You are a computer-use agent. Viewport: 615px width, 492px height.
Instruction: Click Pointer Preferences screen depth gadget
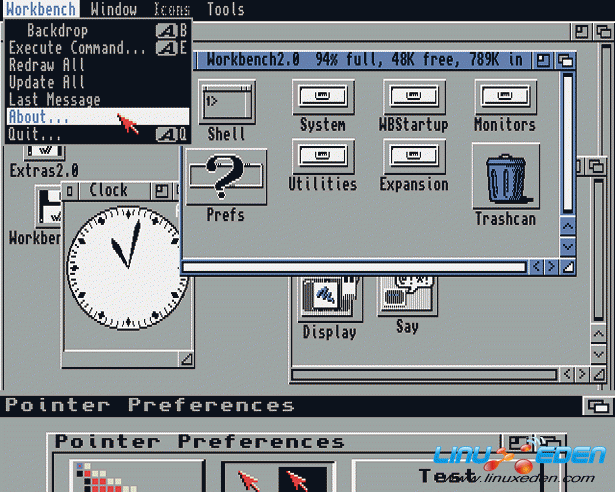point(598,406)
